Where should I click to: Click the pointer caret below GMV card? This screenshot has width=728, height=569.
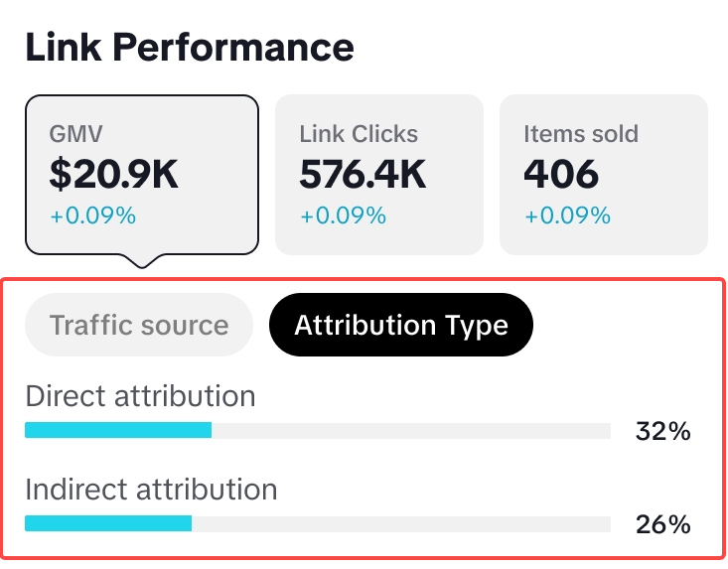146,260
